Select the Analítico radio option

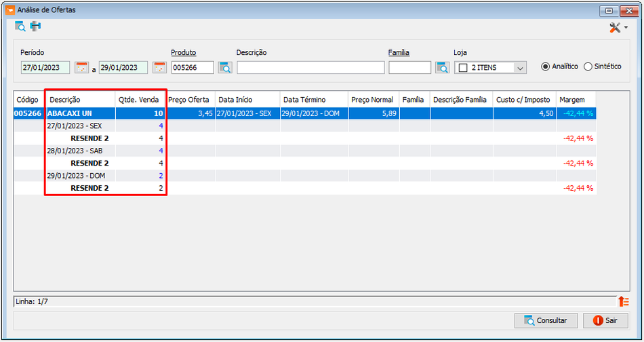tap(546, 66)
